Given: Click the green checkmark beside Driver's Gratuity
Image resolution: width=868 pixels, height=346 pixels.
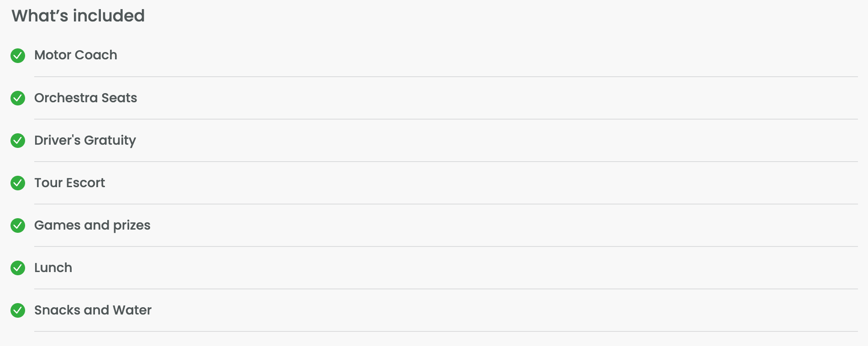Looking at the screenshot, I should (x=18, y=141).
